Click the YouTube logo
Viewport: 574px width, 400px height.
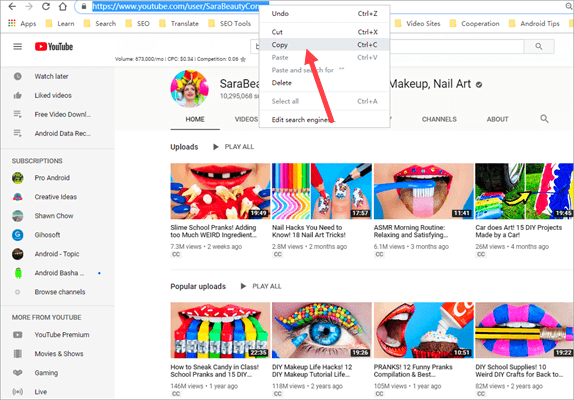[54, 46]
